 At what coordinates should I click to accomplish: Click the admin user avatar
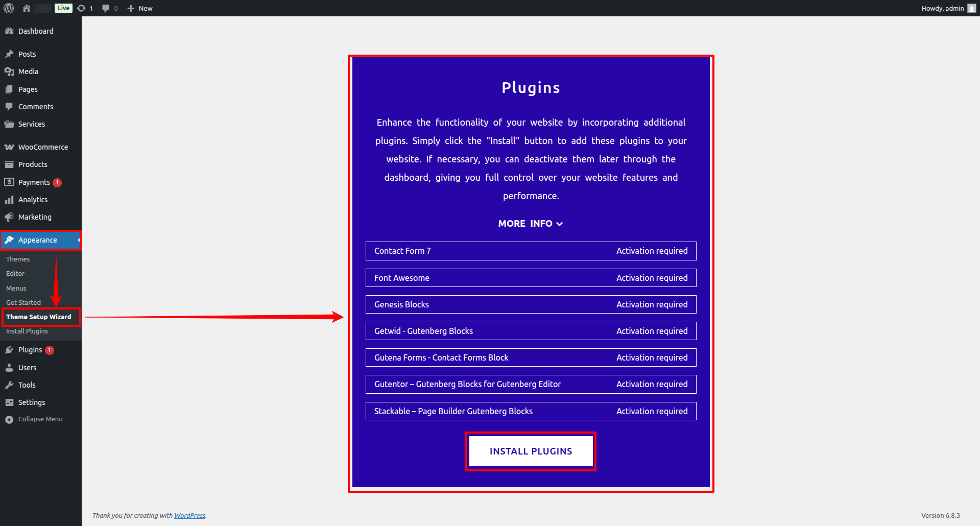971,8
